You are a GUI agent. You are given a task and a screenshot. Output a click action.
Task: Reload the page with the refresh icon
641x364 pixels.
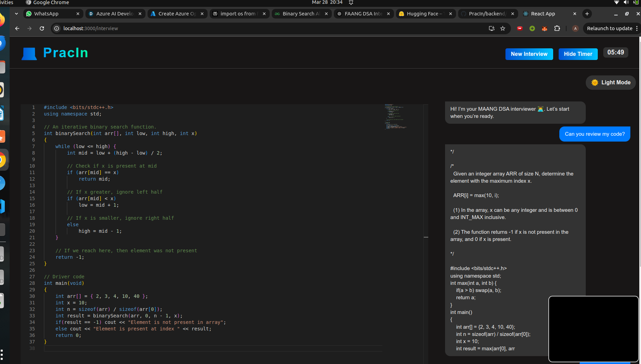pyautogui.click(x=42, y=28)
